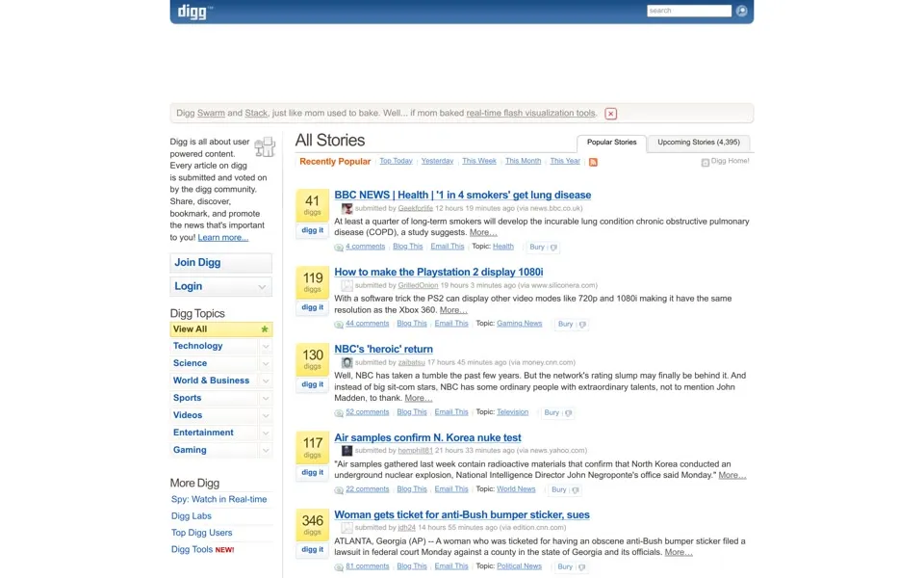This screenshot has height=578, width=924.
Task: Open the Health topic link
Action: (x=503, y=247)
